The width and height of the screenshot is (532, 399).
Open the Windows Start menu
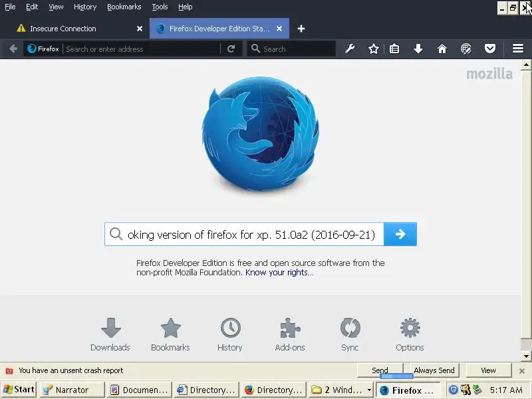click(19, 390)
